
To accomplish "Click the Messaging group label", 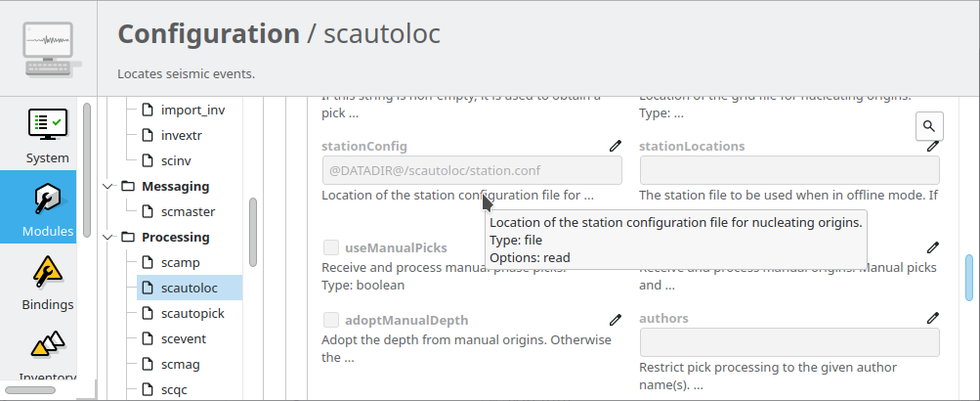I will (x=176, y=187).
